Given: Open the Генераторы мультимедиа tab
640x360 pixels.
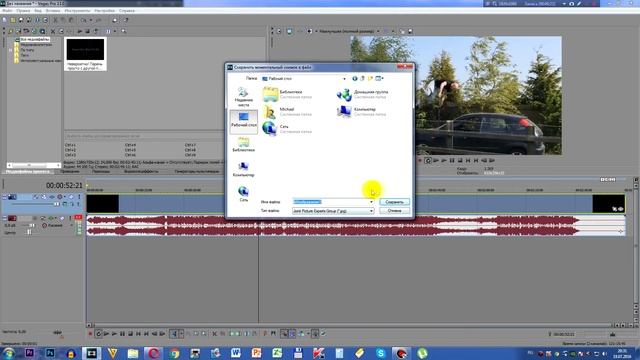Looking at the screenshot, I should point(197,171).
